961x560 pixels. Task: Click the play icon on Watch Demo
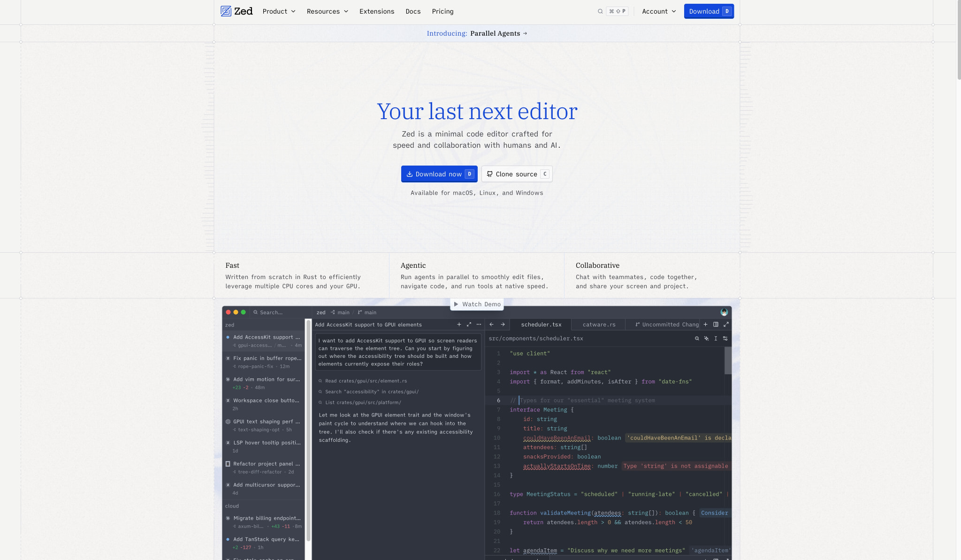(x=456, y=304)
